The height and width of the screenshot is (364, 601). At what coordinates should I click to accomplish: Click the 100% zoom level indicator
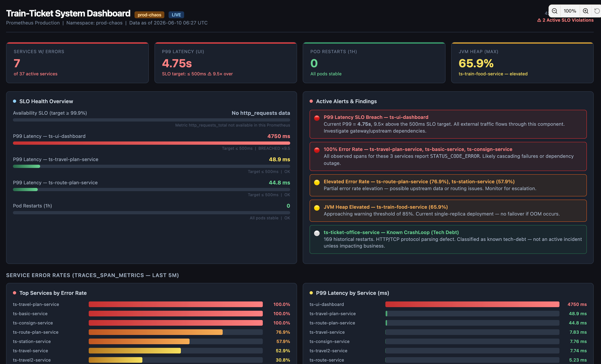(570, 11)
